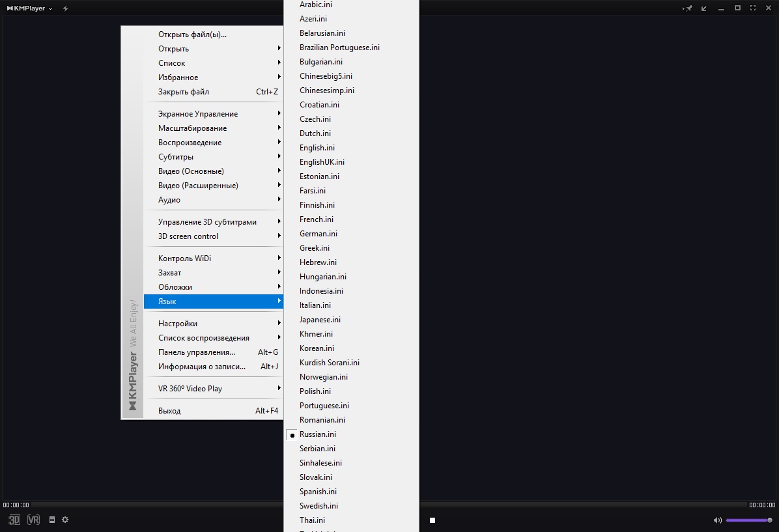The height and width of the screenshot is (532, 779).
Task: Open Панель управления... entry
Action: (x=197, y=352)
